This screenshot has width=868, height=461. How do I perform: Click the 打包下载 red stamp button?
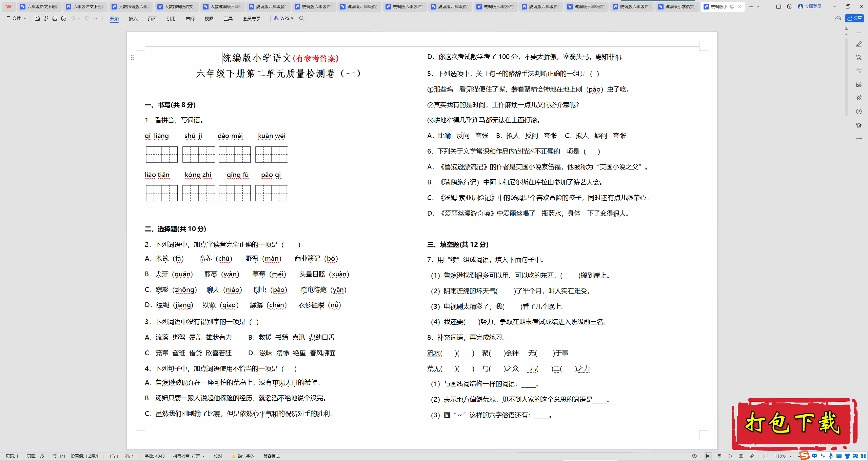794,424
